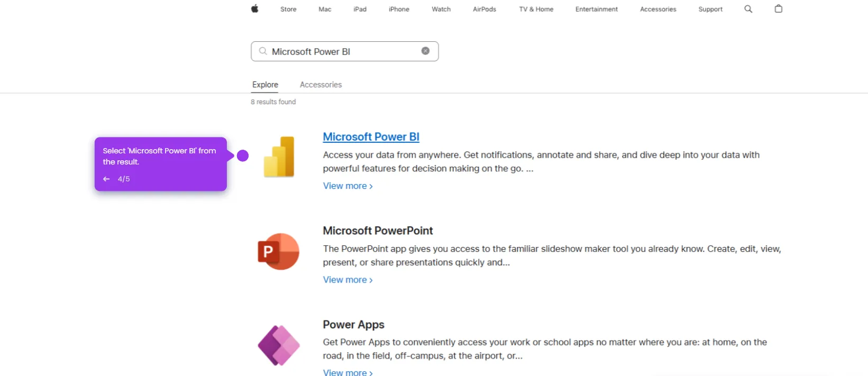This screenshot has height=376, width=868.
Task: Open the Store menu
Action: (288, 9)
